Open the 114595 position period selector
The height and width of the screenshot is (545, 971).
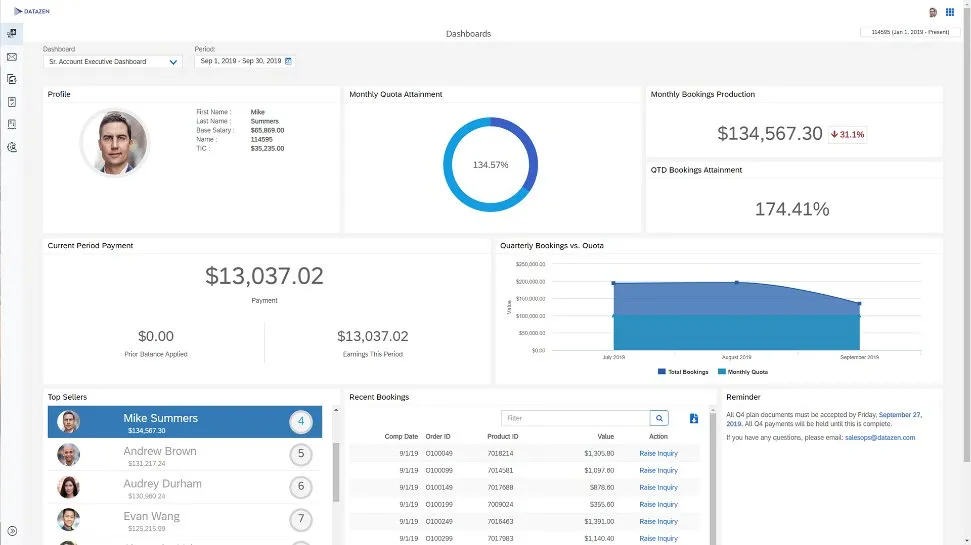click(x=910, y=32)
